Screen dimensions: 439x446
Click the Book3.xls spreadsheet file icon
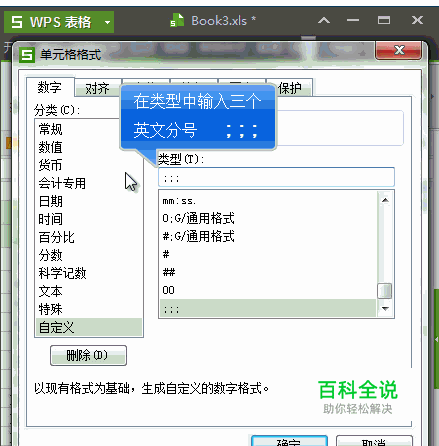[x=177, y=20]
